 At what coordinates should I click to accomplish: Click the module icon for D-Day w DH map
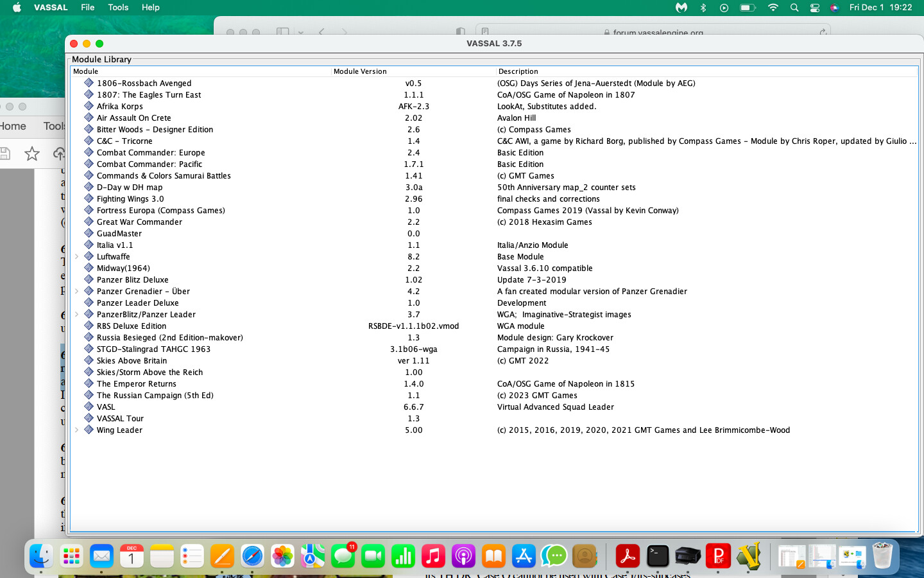(89, 187)
